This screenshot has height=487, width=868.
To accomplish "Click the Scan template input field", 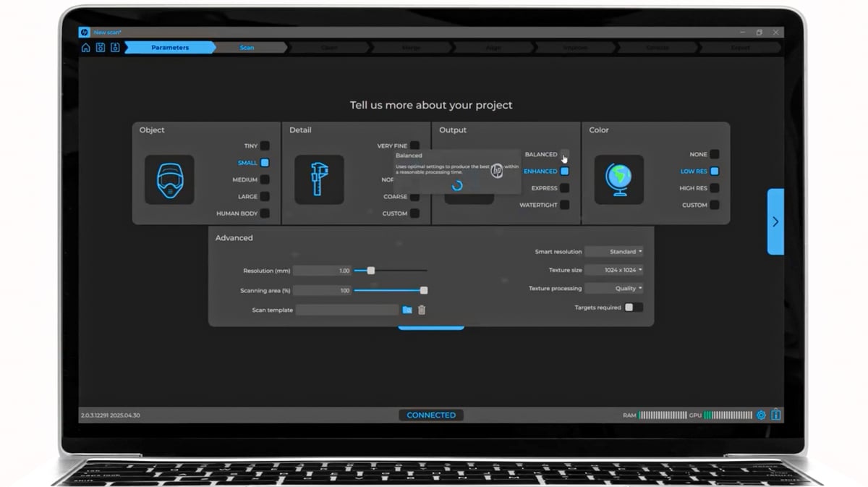I will (x=347, y=310).
